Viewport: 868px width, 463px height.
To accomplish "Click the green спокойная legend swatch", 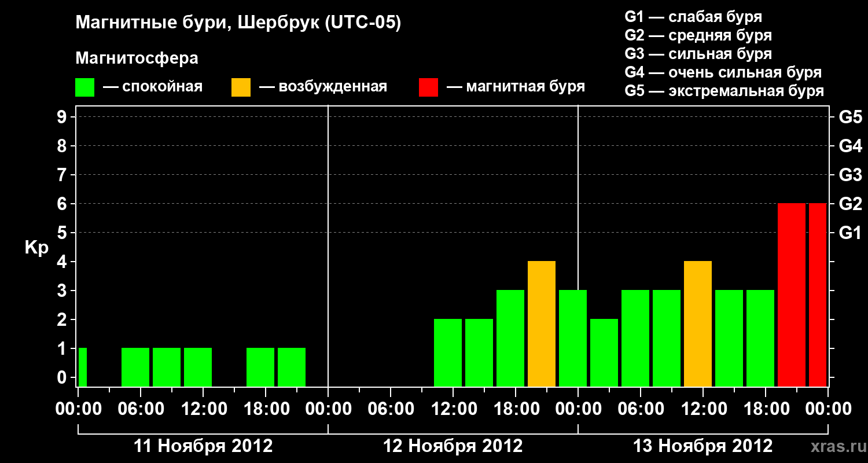I will click(x=84, y=87).
